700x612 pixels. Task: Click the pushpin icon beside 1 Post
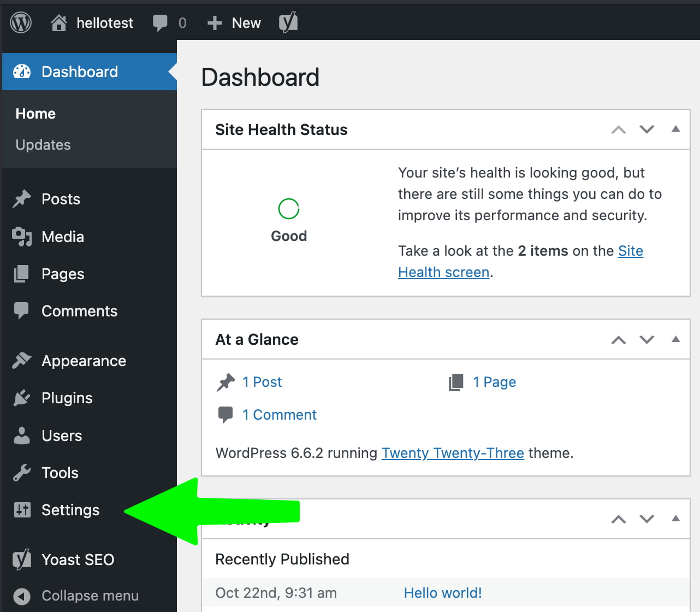pyautogui.click(x=226, y=382)
